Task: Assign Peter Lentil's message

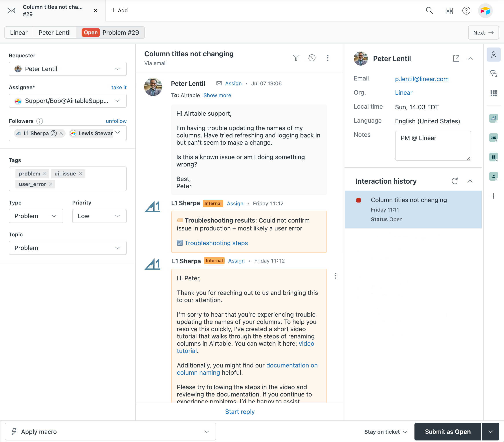Action: [233, 84]
